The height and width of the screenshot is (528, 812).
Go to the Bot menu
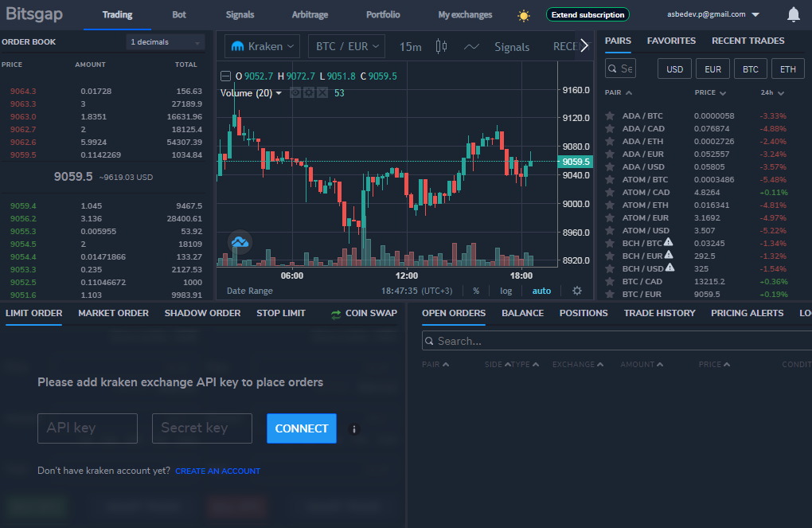[x=179, y=14]
